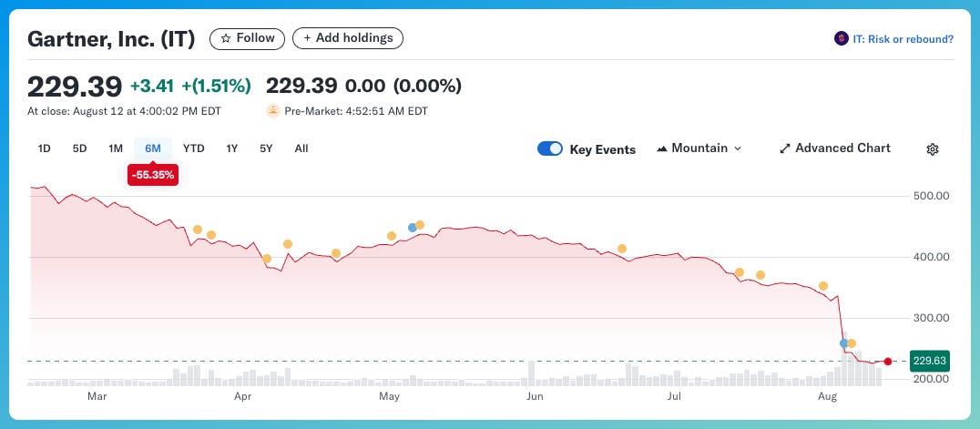This screenshot has width=980, height=429.
Task: Click the +(1.51%) percent change
Action: (216, 87)
